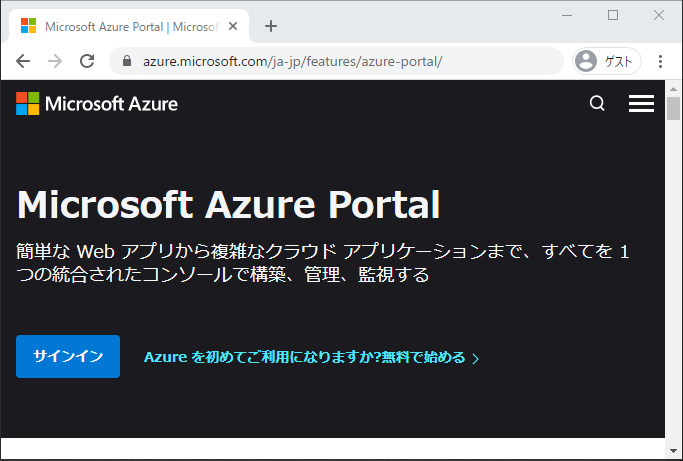Click the サインイン button

pyautogui.click(x=68, y=356)
